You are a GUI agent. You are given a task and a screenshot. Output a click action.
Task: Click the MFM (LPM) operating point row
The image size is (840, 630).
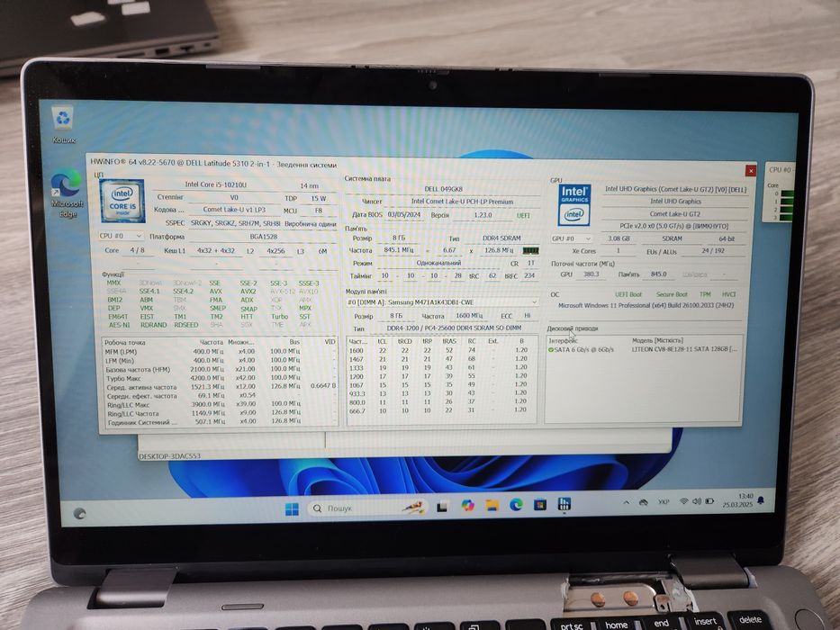[220, 351]
